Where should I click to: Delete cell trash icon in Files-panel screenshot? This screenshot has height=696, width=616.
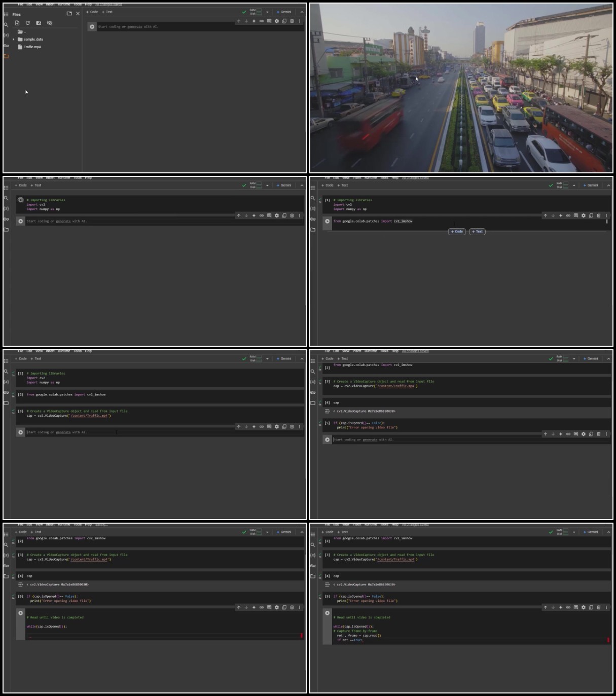(x=292, y=21)
